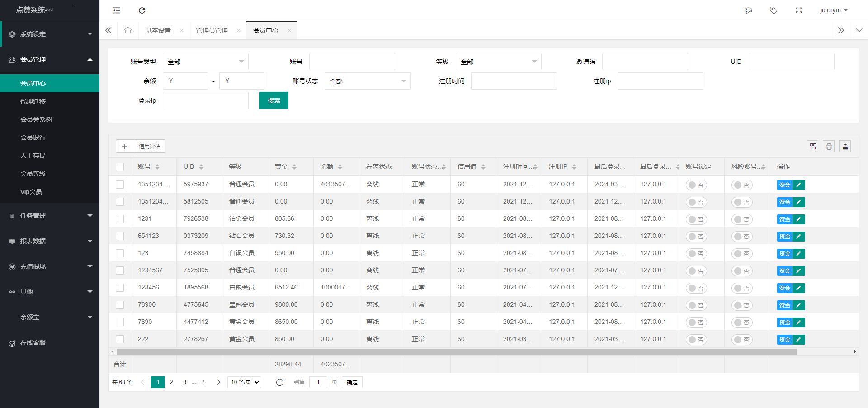Toggle risk account switch for account 222
This screenshot has width=868, height=408.
(x=742, y=340)
